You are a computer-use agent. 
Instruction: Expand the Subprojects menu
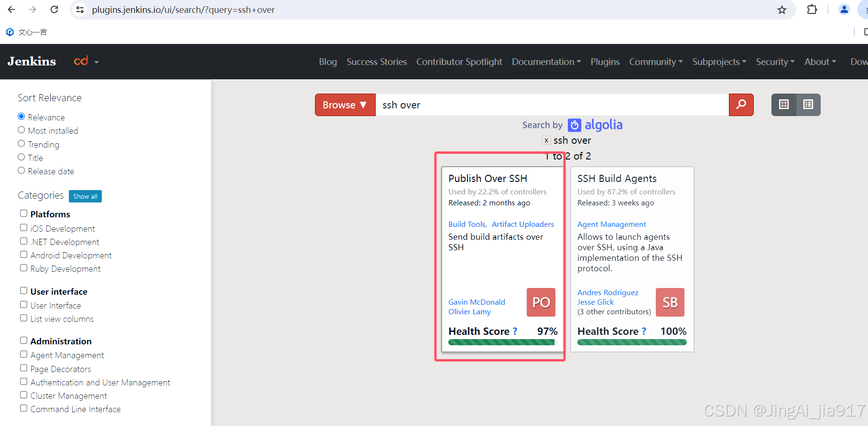[719, 62]
